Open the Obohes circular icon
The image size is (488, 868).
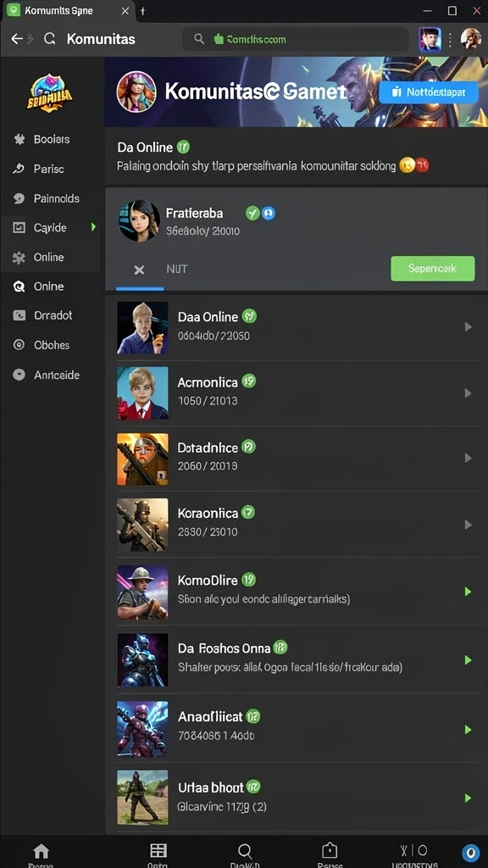point(19,345)
